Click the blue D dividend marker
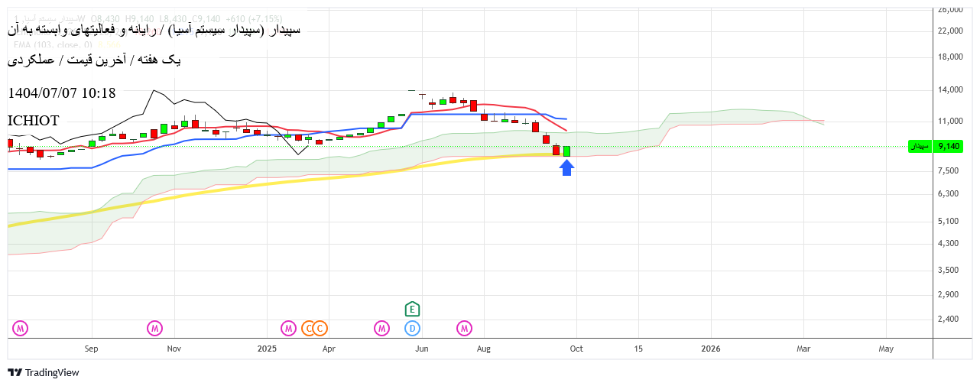The image size is (980, 386). [413, 329]
